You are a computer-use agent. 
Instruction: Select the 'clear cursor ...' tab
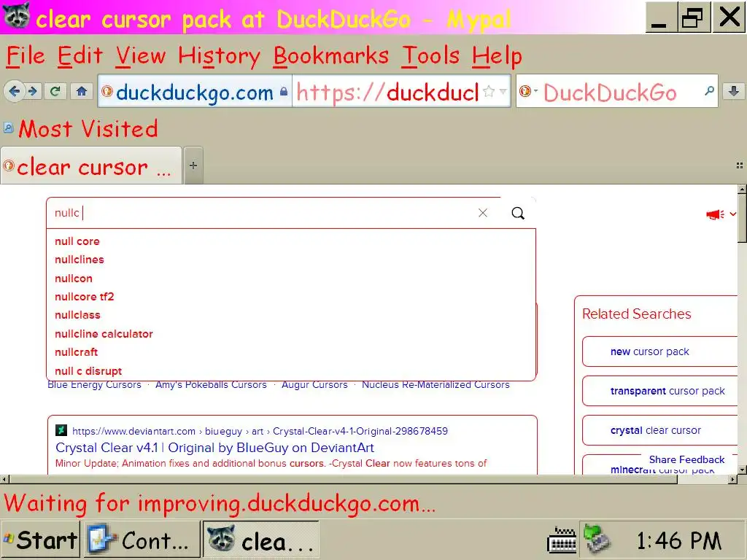coord(91,166)
